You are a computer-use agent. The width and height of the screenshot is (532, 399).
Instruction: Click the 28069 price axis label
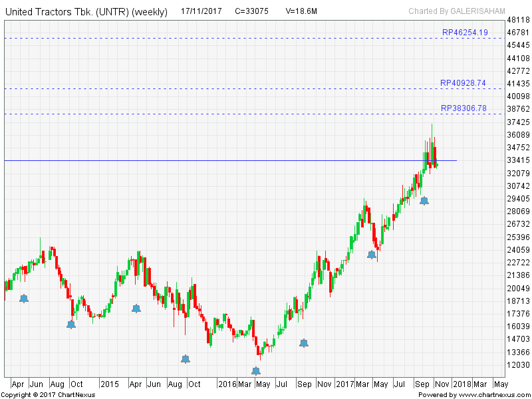pos(518,211)
